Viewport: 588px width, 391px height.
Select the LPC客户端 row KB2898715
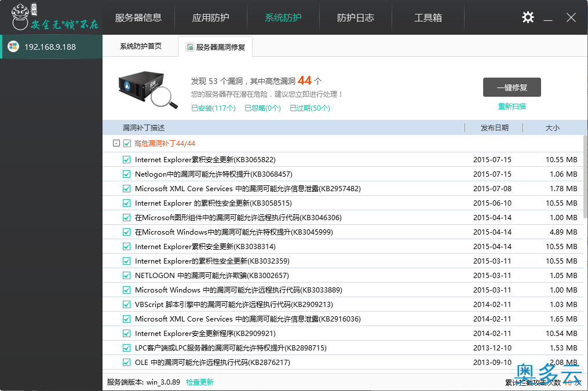(x=343, y=348)
